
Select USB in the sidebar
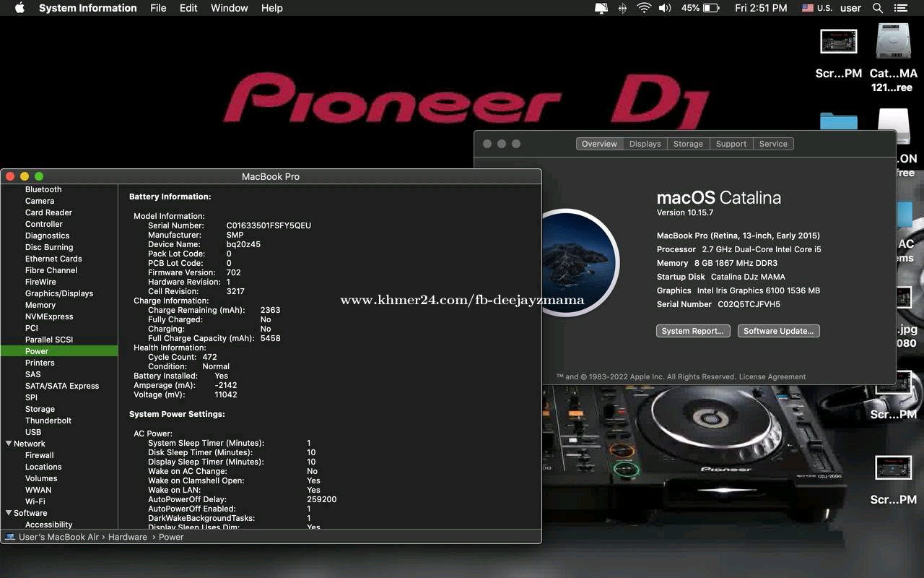(x=33, y=432)
